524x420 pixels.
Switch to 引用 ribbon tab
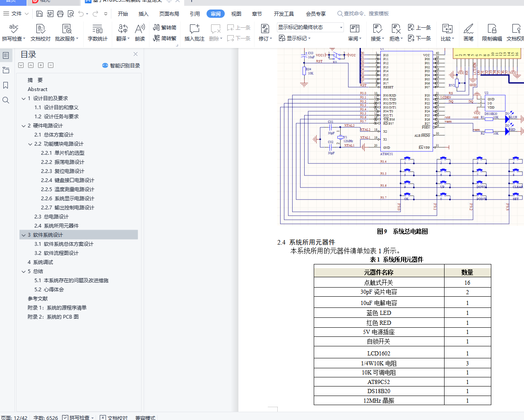pyautogui.click(x=195, y=14)
